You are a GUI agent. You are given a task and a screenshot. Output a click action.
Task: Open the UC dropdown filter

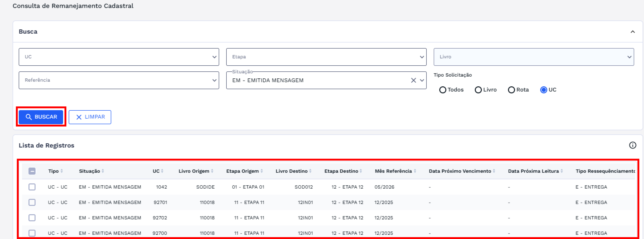tap(119, 57)
